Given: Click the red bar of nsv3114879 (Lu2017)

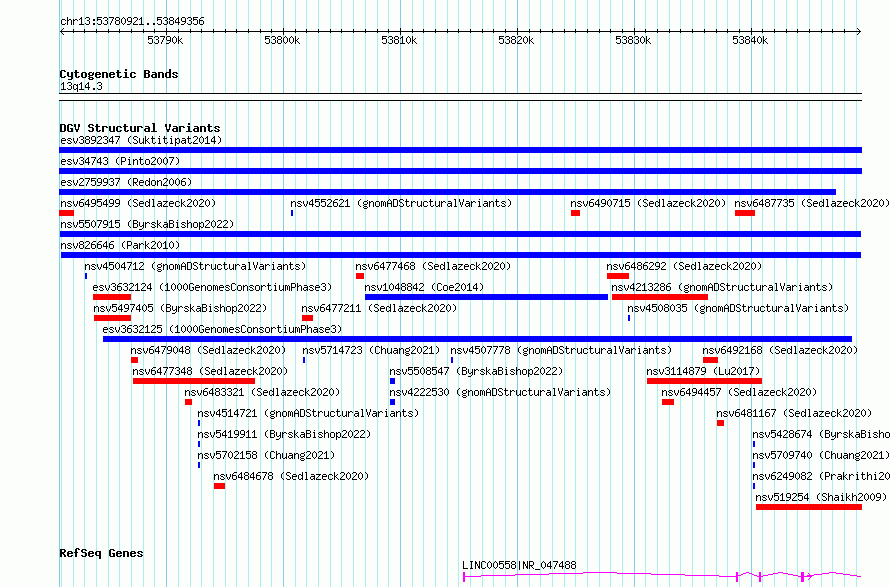Looking at the screenshot, I should point(704,381).
